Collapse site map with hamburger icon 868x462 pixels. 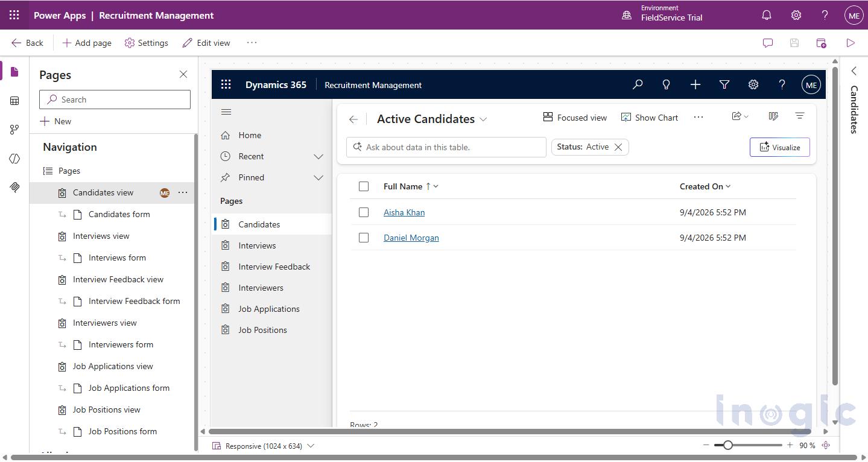coord(226,112)
